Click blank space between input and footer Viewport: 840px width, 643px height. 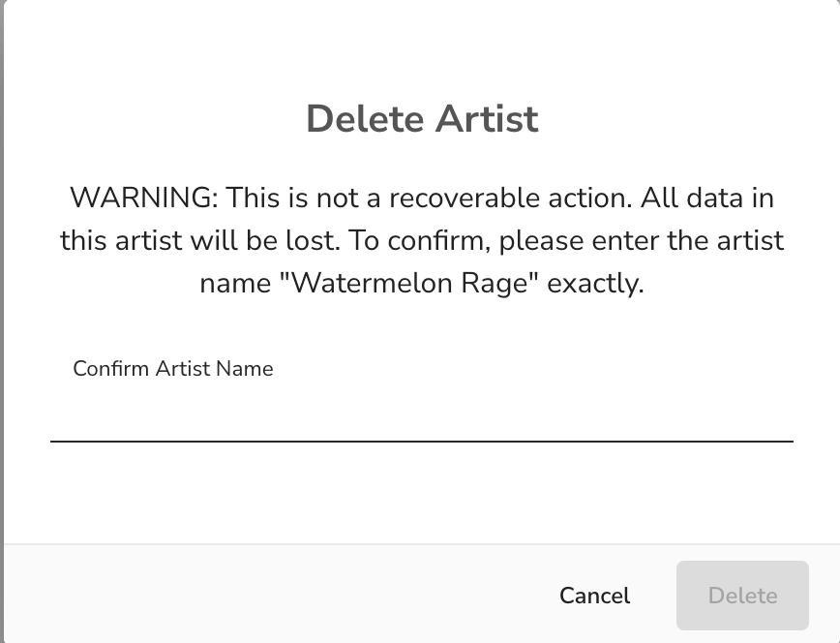pos(422,492)
